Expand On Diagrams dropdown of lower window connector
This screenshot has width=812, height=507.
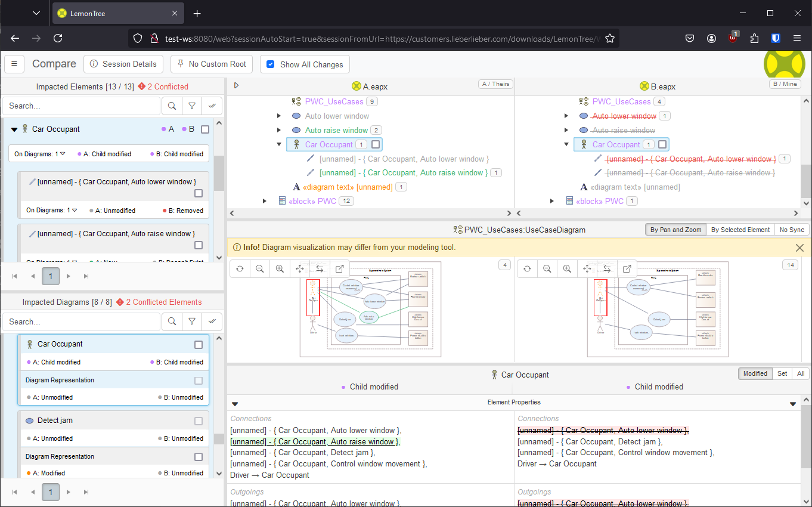[x=75, y=210]
